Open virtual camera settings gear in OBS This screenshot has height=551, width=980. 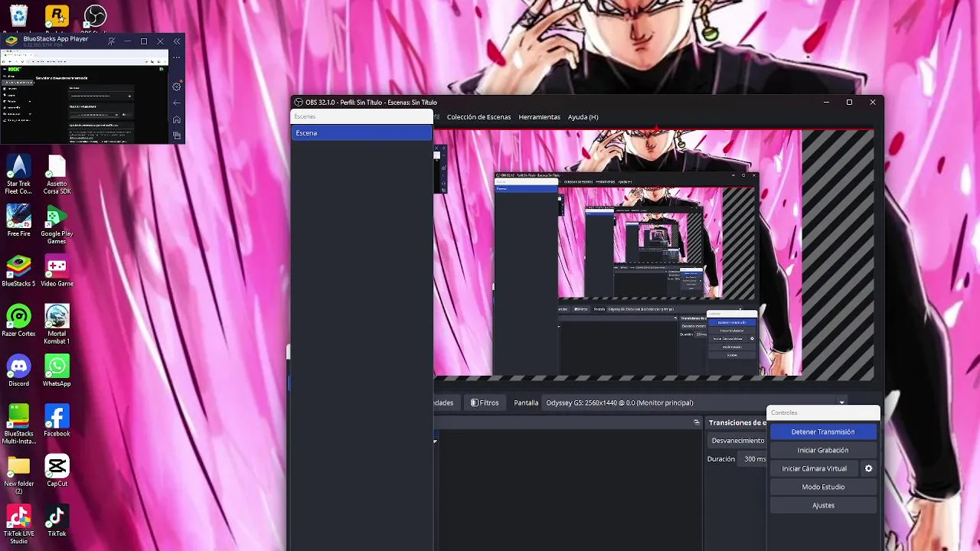point(868,468)
